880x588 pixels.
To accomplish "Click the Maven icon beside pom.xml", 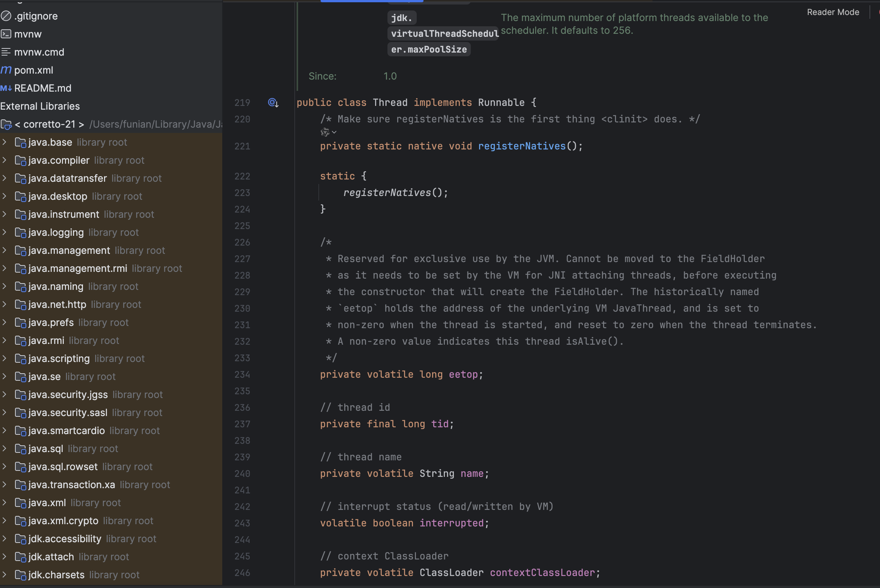I will tap(6, 70).
